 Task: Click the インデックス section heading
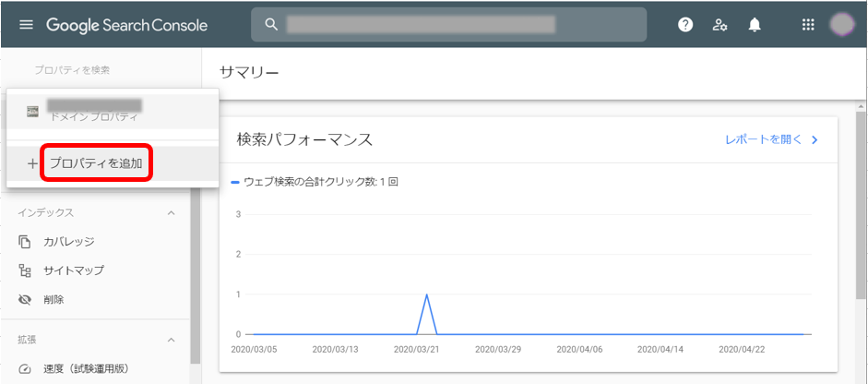(x=45, y=213)
